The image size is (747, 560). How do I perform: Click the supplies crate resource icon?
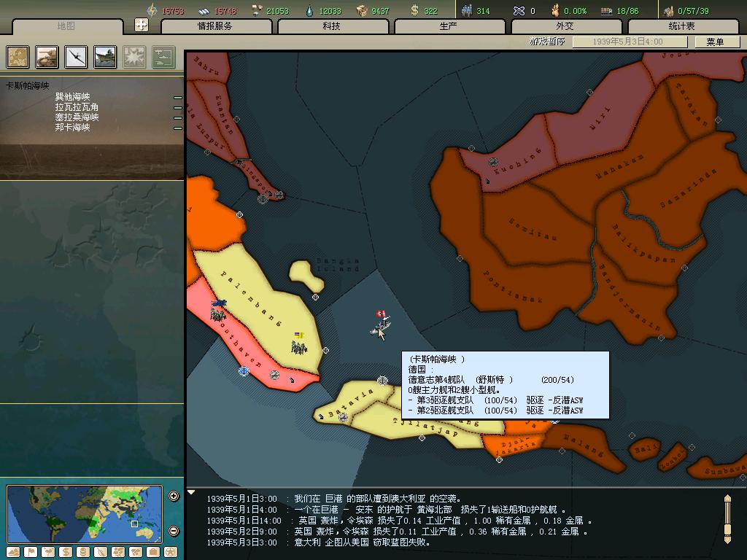pos(362,10)
